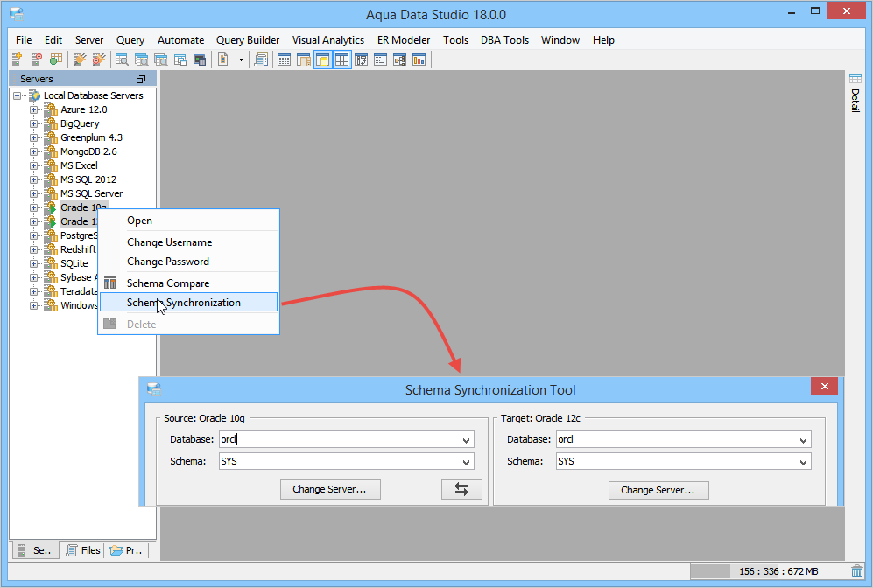Viewport: 873px width, 588px height.
Task: Click the ER diagram arrows toolbar icon
Action: [x=362, y=59]
